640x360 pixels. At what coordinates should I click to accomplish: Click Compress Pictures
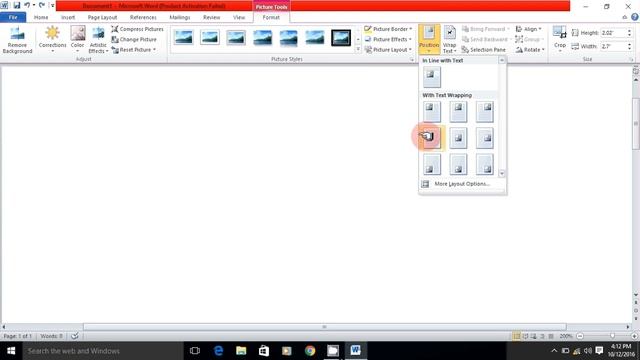pyautogui.click(x=138, y=29)
